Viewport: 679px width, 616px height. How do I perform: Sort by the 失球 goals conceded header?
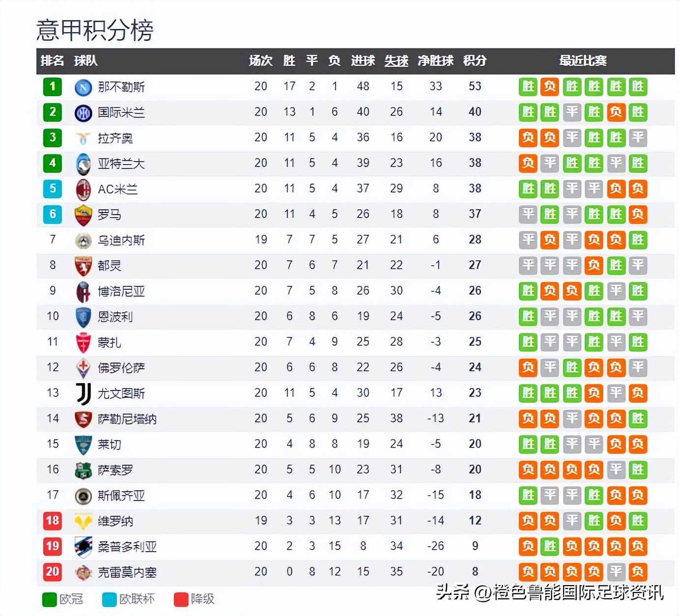point(396,61)
